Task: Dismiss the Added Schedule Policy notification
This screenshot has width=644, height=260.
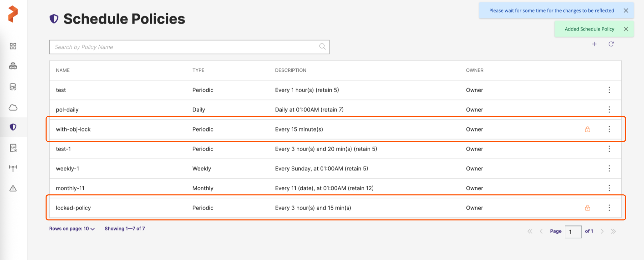Action: [626, 29]
